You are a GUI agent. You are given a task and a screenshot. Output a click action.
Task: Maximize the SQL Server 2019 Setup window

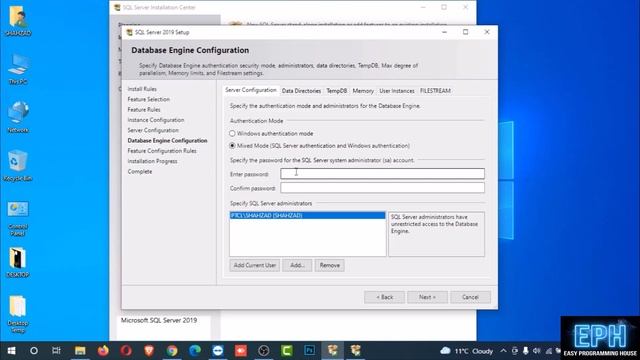click(x=465, y=32)
